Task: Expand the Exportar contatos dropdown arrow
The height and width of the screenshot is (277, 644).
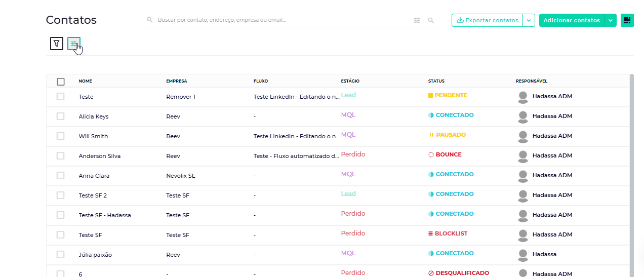Action: point(529,20)
